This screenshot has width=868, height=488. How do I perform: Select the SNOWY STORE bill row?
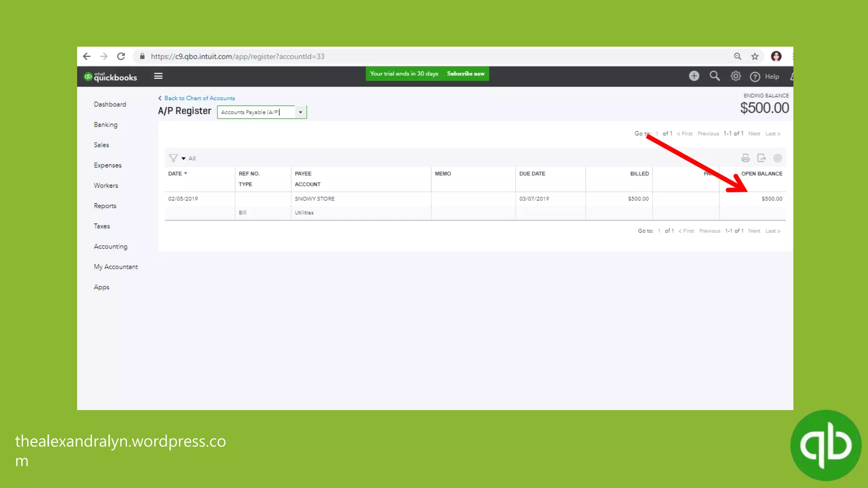click(314, 199)
